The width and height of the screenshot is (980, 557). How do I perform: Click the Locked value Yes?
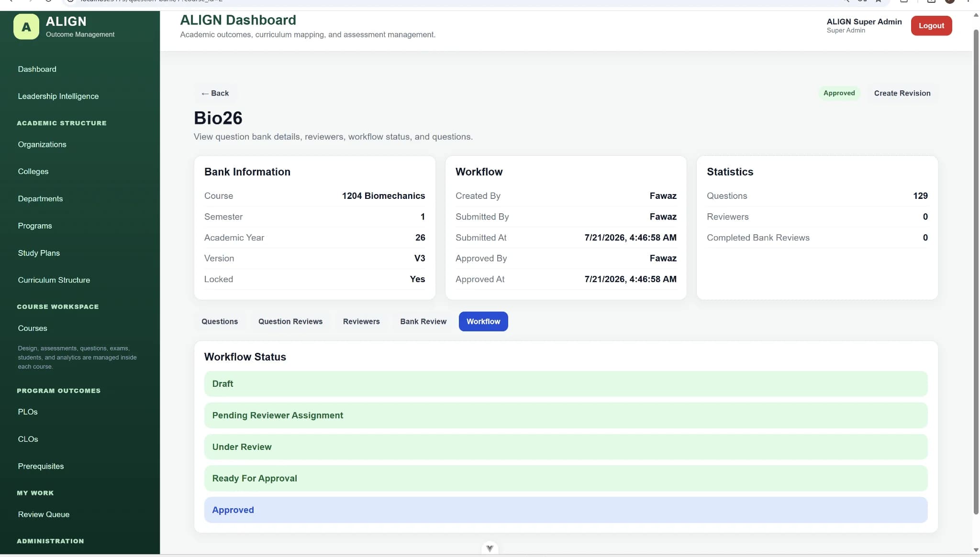tap(417, 279)
